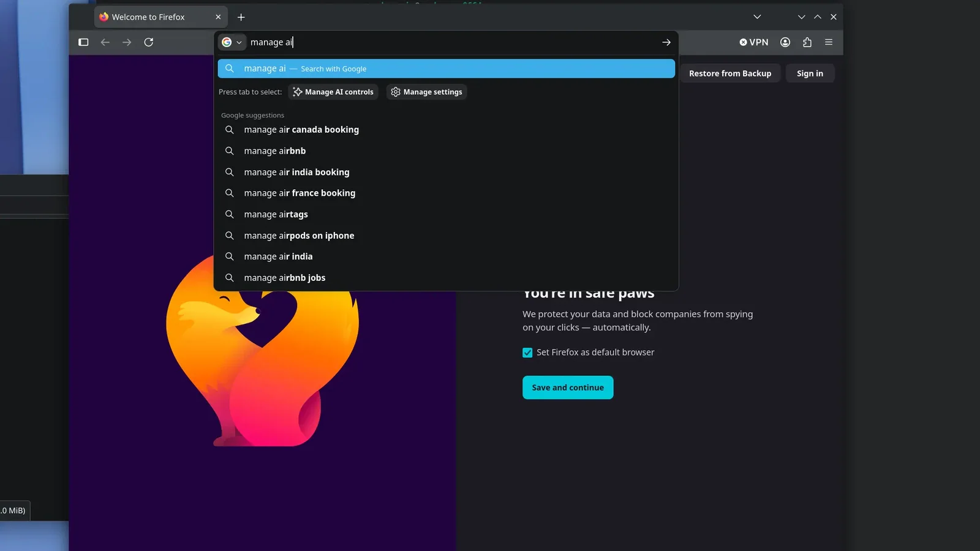Click the Go arrow in the address bar
980x551 pixels.
pyautogui.click(x=666, y=42)
